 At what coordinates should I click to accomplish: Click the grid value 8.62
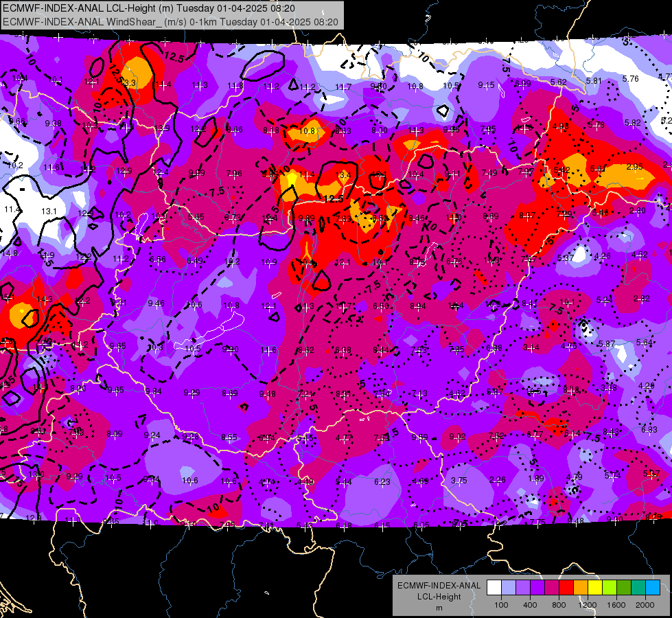[305, 350]
